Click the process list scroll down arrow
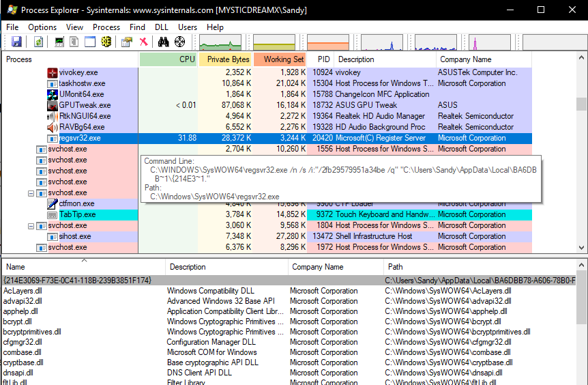The height and width of the screenshot is (385, 588). tap(581, 248)
